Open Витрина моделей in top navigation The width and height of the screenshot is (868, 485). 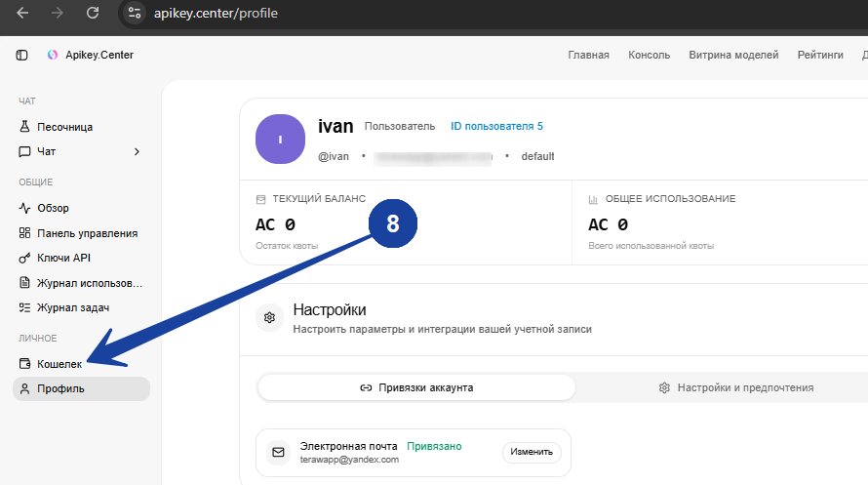pyautogui.click(x=733, y=55)
